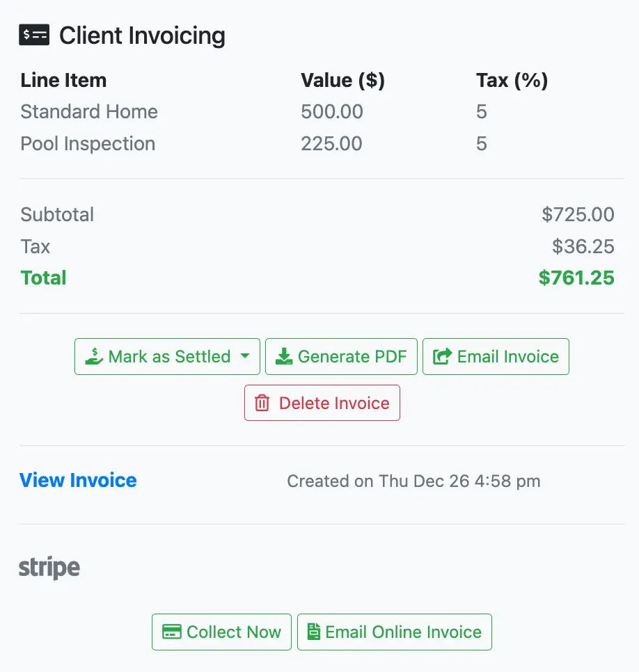This screenshot has height=672, width=639.
Task: Click the $761.25 total amount
Action: (x=576, y=278)
